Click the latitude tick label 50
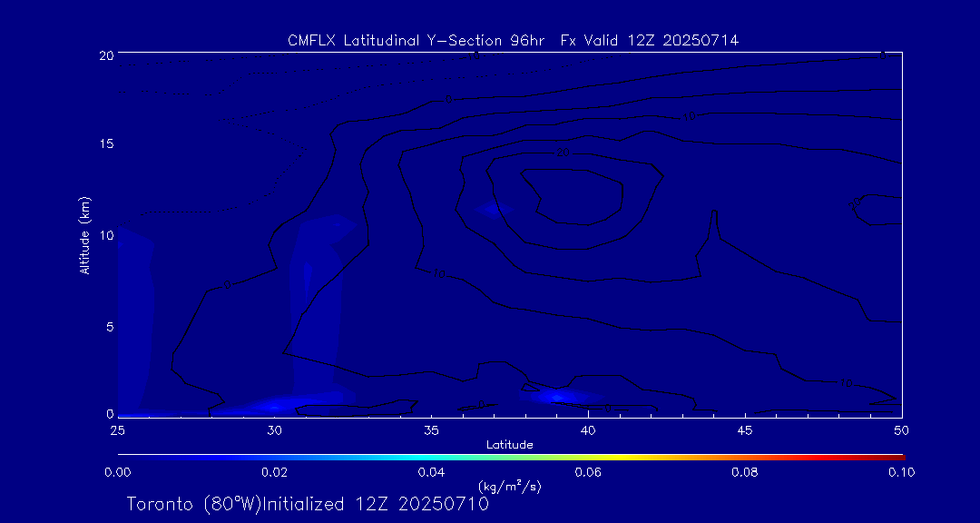The height and width of the screenshot is (523, 980). point(902,430)
